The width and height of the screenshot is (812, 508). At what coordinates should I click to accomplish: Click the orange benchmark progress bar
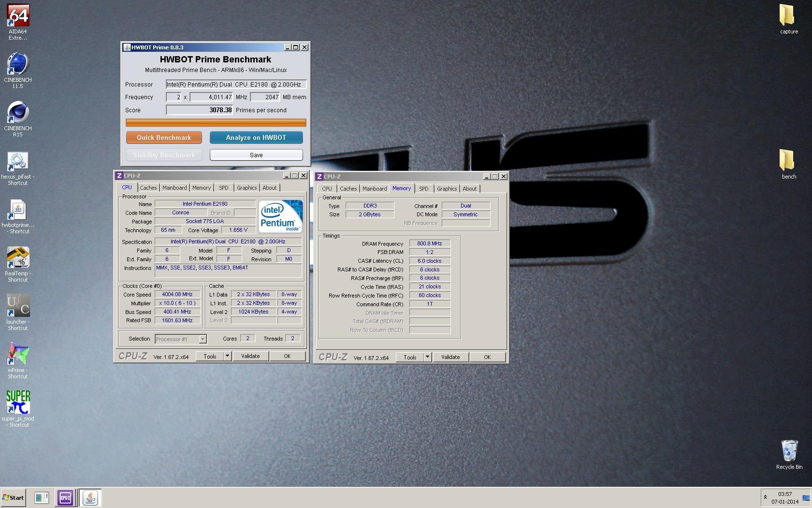tap(216, 122)
